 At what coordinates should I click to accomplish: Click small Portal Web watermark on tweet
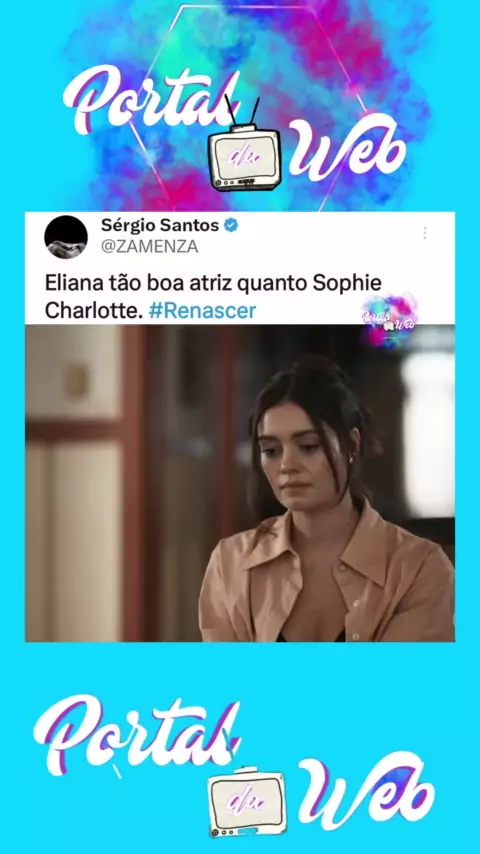[x=389, y=320]
